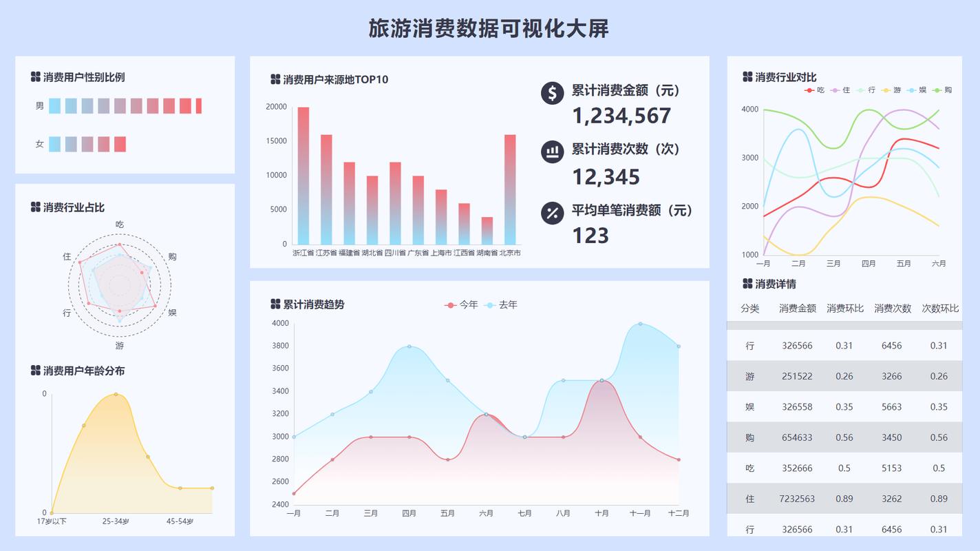
Task: Click the 十一月 peak point on 去年 line
Action: pos(640,324)
